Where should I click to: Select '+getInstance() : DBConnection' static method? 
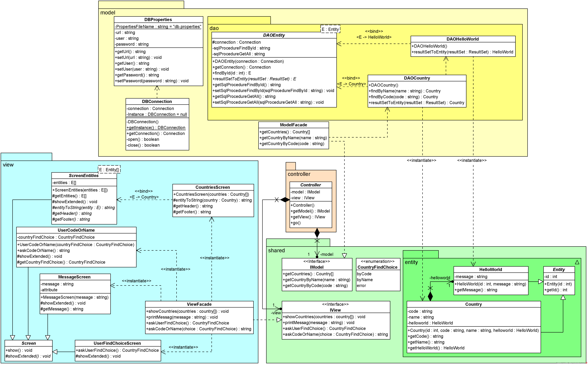pyautogui.click(x=156, y=128)
